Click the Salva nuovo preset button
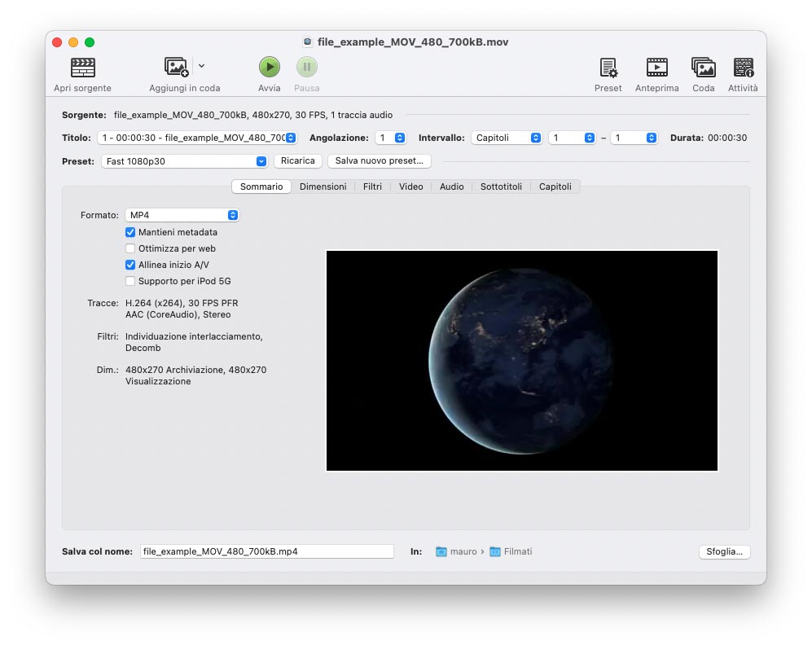 click(379, 161)
